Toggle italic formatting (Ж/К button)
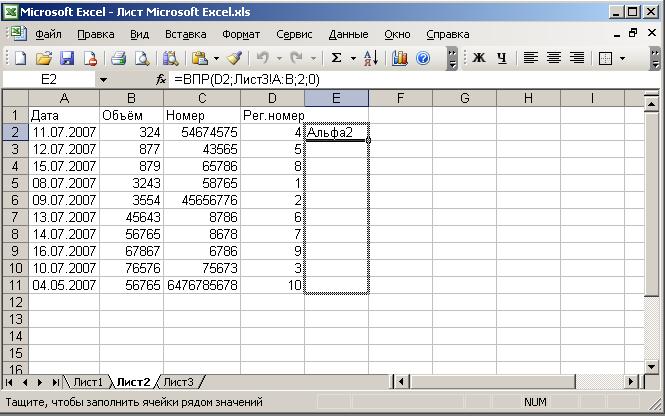 point(478,58)
